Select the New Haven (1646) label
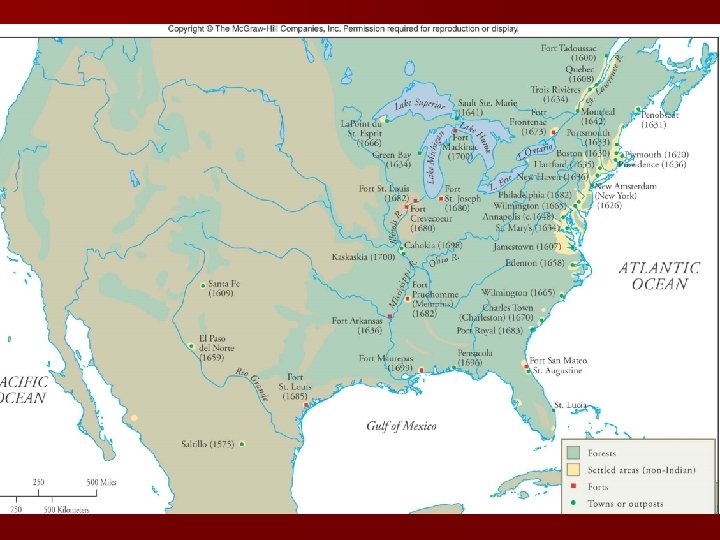Screen dimensions: 720x540 [x=552, y=176]
